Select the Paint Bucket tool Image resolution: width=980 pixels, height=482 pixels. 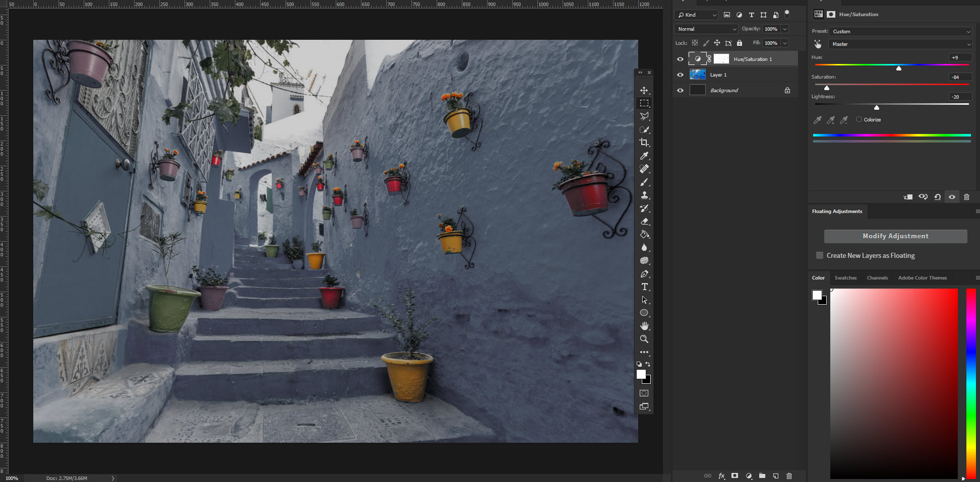[x=644, y=234]
